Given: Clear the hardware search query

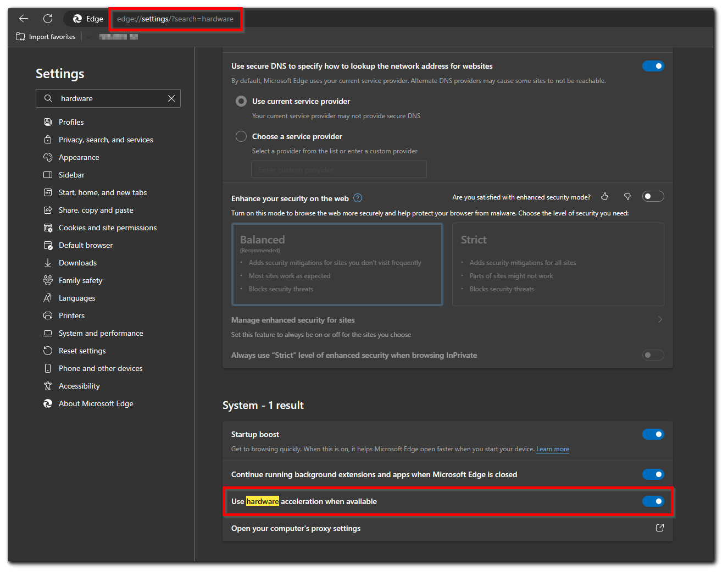Looking at the screenshot, I should 171,98.
